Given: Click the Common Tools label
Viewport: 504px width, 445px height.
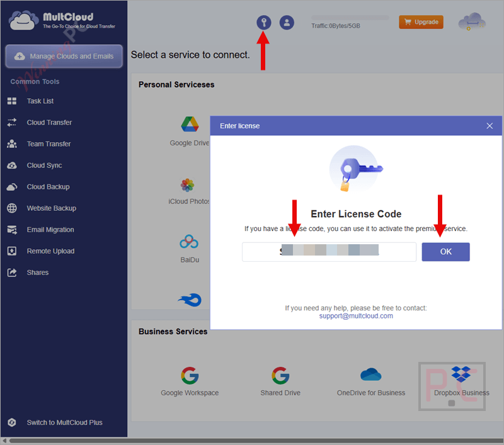Looking at the screenshot, I should [x=35, y=82].
